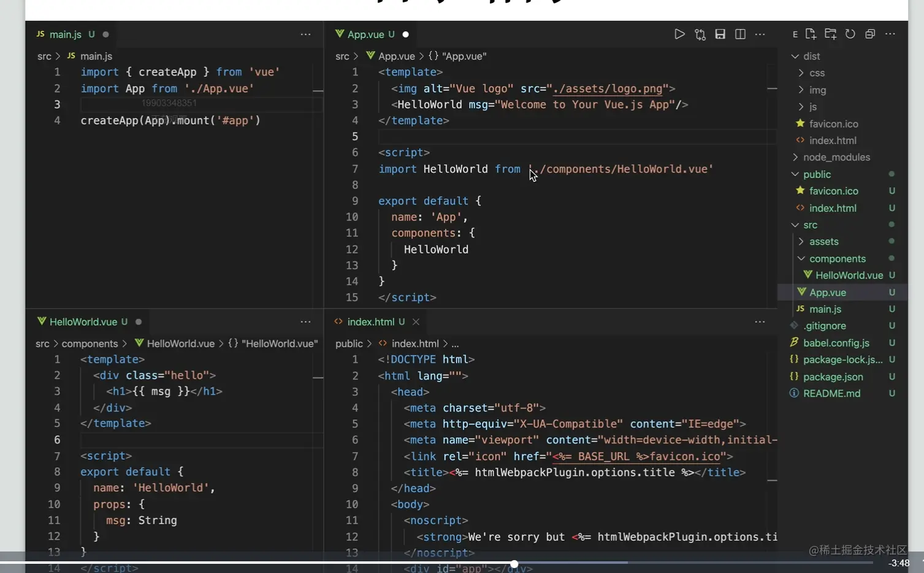Click the unsaved dot on the HelloWorld.vue tab
Screen dimensions: 924x573
point(139,321)
